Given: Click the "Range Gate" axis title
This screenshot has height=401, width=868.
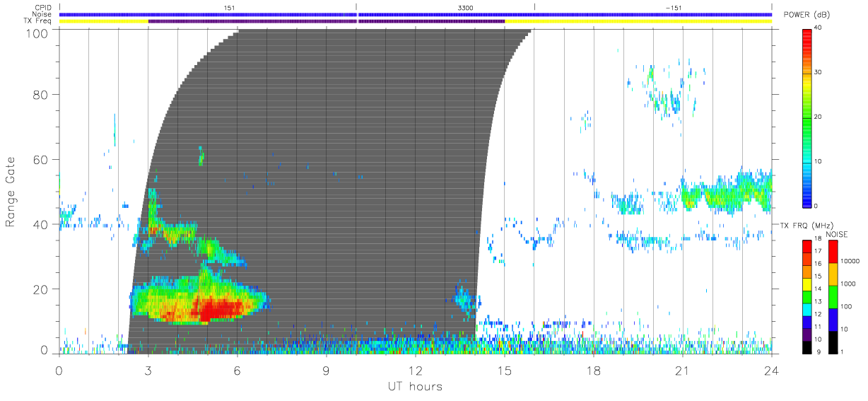Looking at the screenshot, I should click(11, 193).
